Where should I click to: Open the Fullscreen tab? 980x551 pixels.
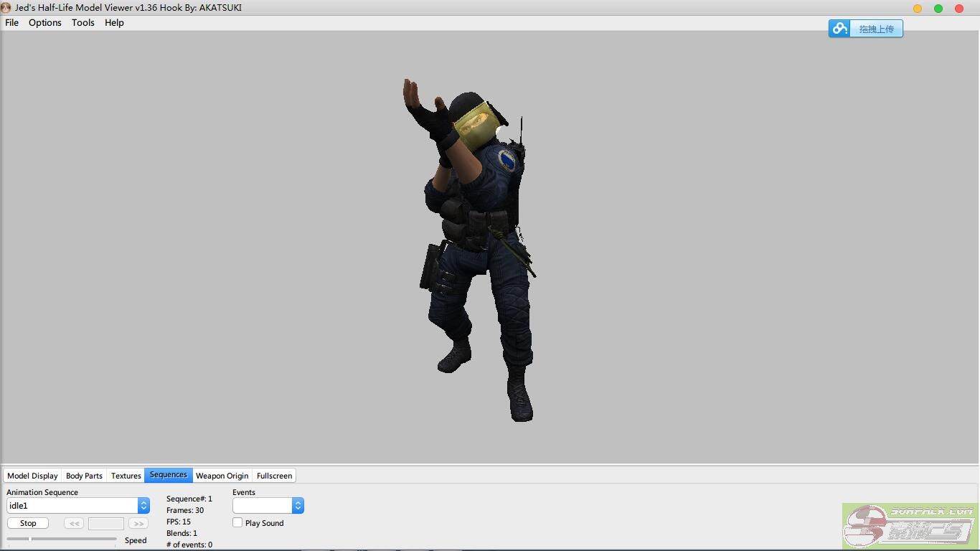(x=274, y=476)
